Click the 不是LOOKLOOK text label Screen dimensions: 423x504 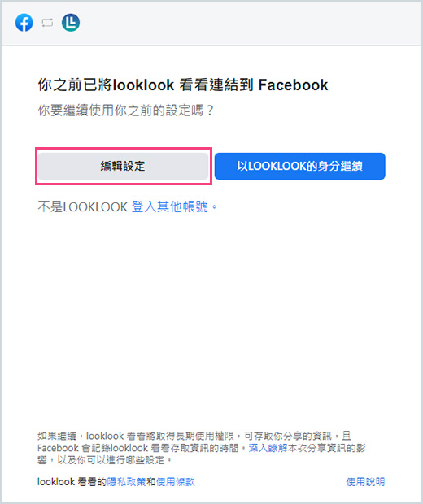click(x=83, y=207)
